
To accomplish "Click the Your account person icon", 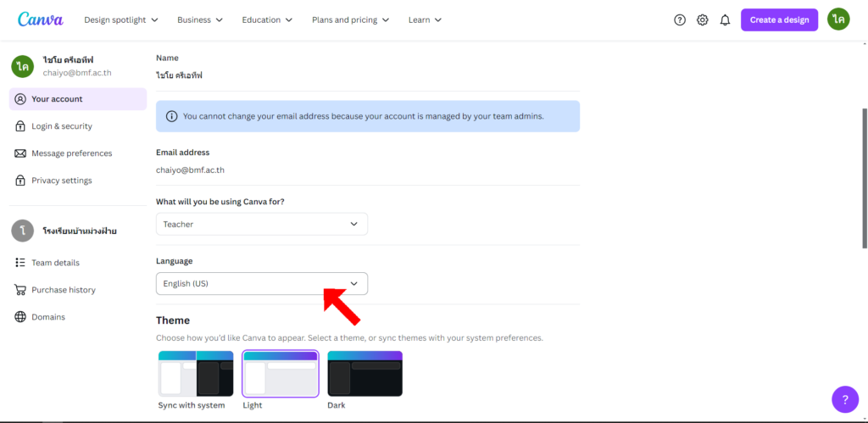I will pos(20,99).
